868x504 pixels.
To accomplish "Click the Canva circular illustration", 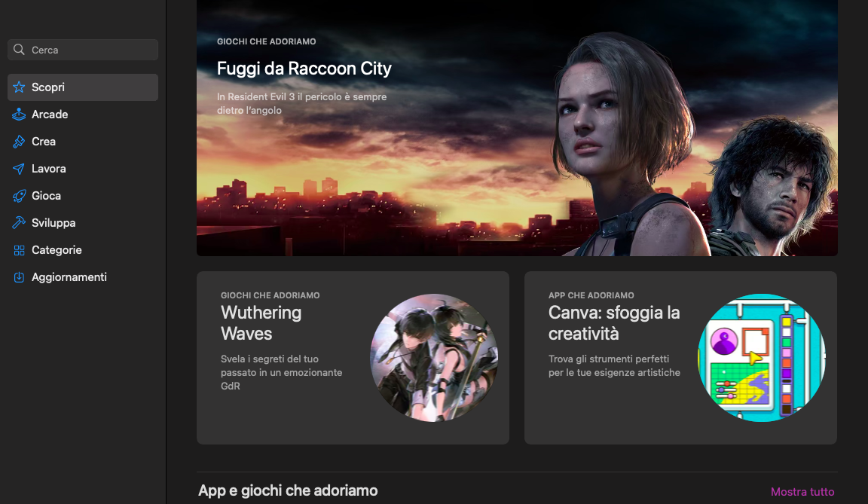I will tap(762, 357).
